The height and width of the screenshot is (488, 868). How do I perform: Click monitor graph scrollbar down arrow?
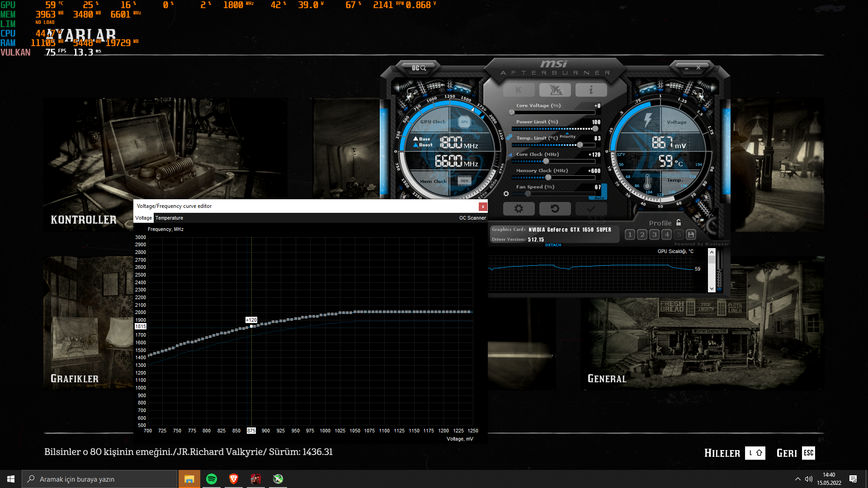(712, 288)
